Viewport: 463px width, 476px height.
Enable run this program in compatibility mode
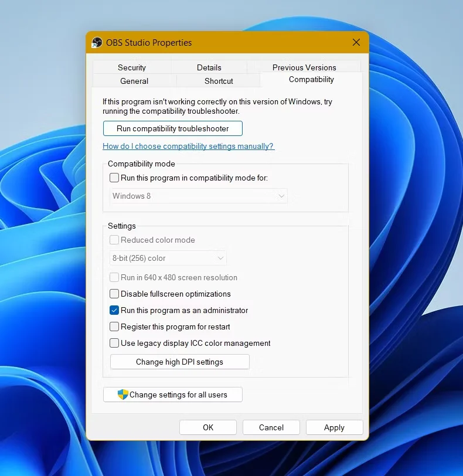(x=114, y=178)
